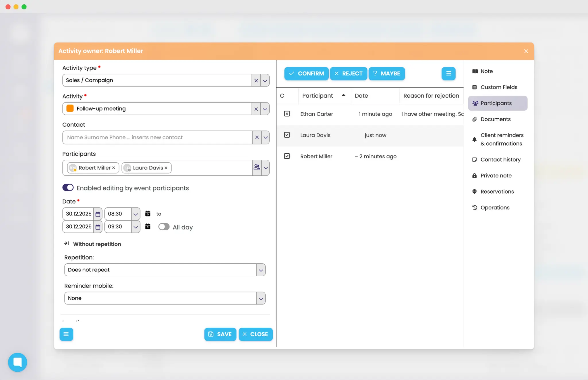Image resolution: width=588 pixels, height=380 pixels.
Task: Open calendar picker for the start date
Action: click(x=98, y=214)
